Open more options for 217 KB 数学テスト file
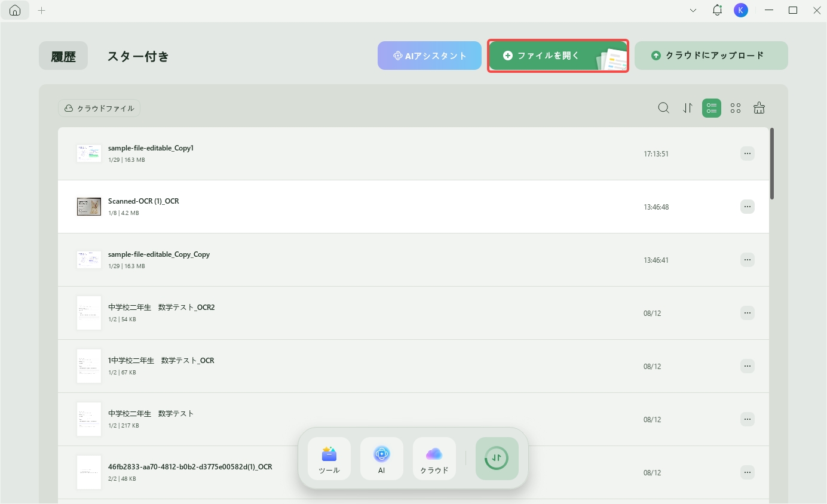Image resolution: width=827 pixels, height=504 pixels. (x=747, y=419)
